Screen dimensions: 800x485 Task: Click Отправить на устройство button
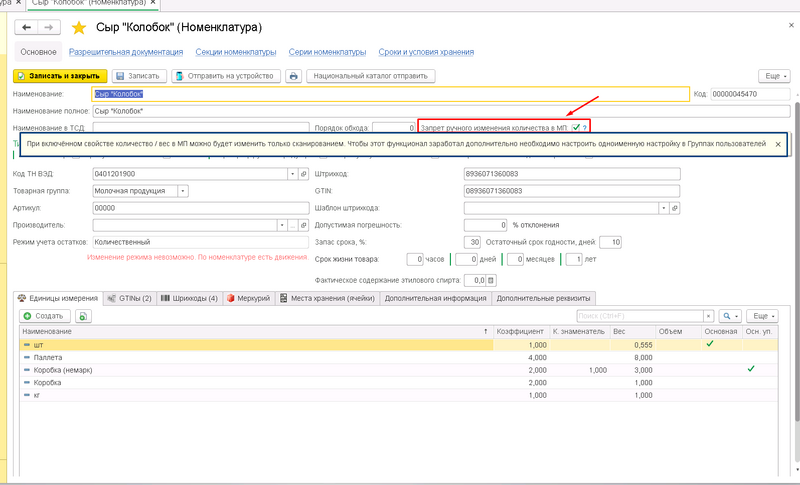pyautogui.click(x=226, y=76)
